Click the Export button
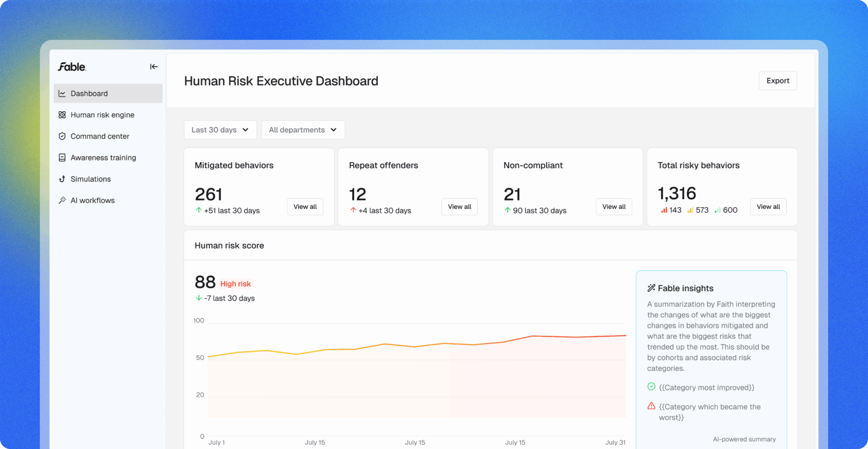 point(778,80)
